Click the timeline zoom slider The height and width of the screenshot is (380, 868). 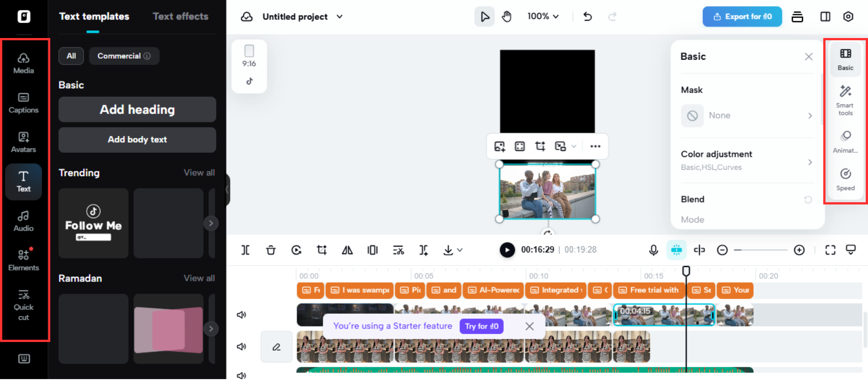coord(761,250)
